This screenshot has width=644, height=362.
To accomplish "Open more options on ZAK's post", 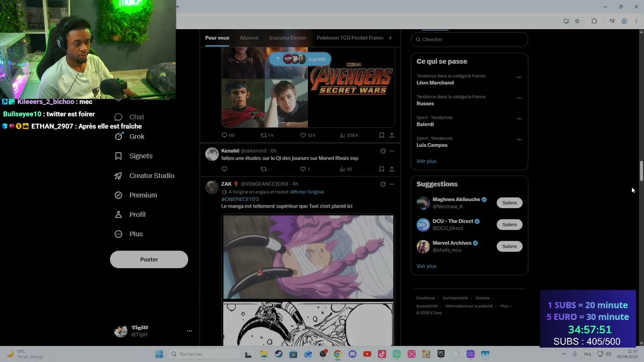I will [392, 184].
